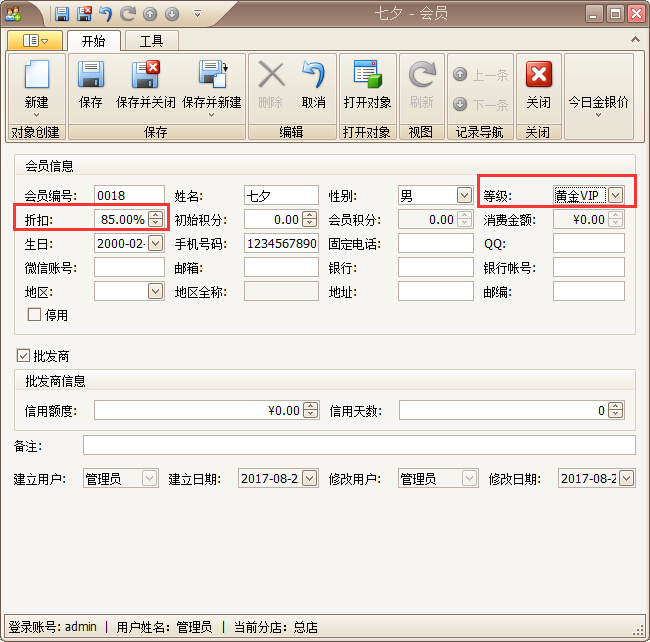Click the quick-access save icon in title bar
Viewport: 650px width, 642px height.
[62, 14]
